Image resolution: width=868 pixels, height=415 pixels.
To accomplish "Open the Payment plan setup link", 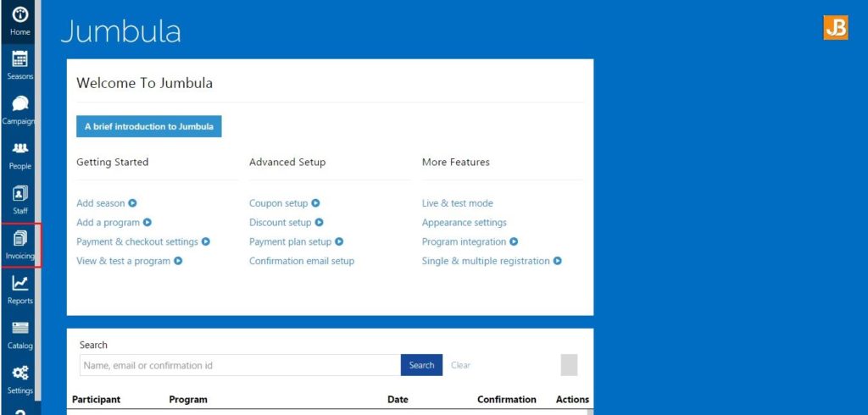I will click(x=290, y=242).
